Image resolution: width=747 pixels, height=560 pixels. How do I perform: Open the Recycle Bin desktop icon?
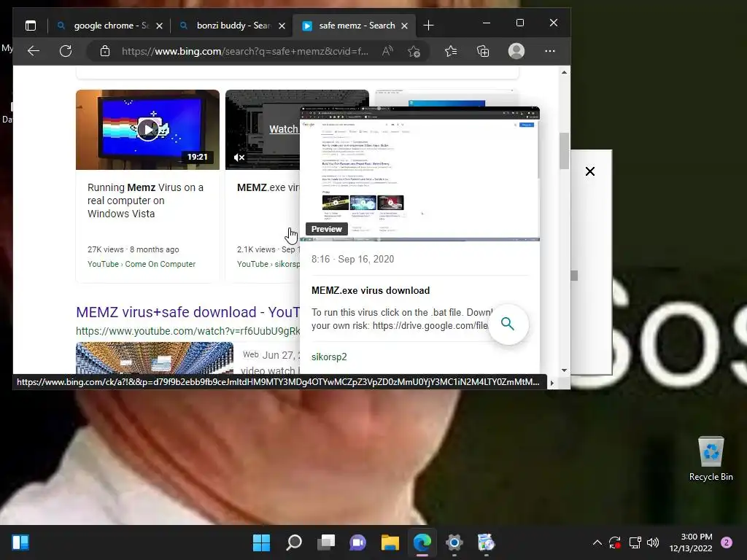(x=711, y=458)
